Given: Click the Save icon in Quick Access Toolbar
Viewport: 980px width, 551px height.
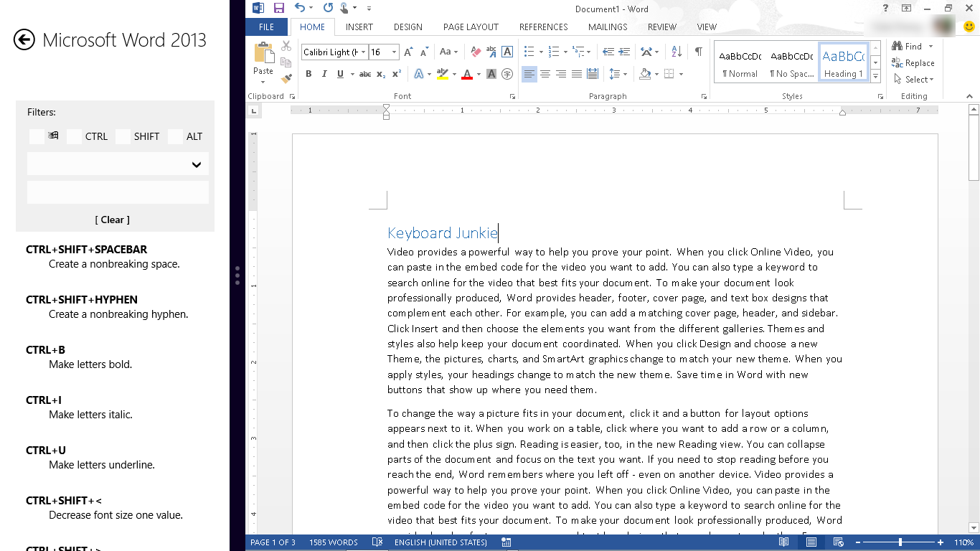Looking at the screenshot, I should [279, 9].
